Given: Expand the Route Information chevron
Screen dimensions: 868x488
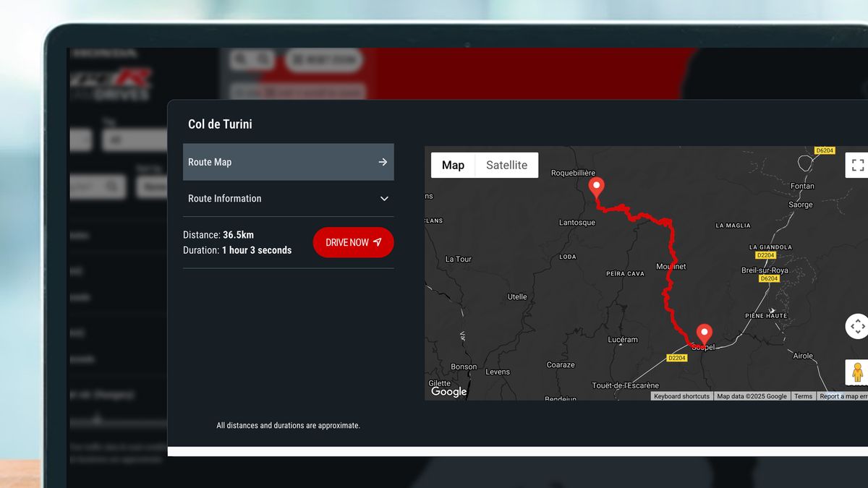Looking at the screenshot, I should [x=384, y=199].
